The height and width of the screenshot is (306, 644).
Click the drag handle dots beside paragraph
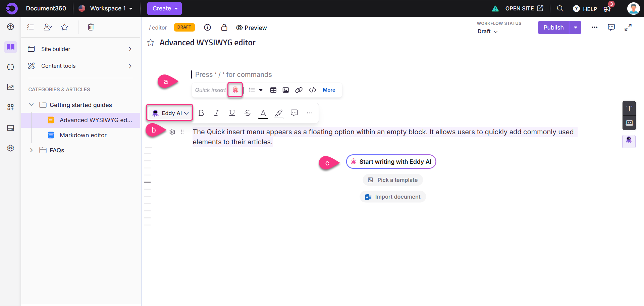pyautogui.click(x=182, y=132)
